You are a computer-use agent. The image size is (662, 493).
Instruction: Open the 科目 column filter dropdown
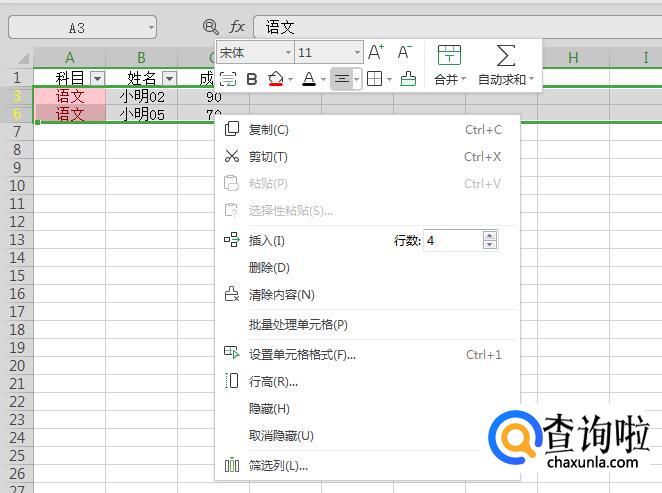click(x=97, y=78)
